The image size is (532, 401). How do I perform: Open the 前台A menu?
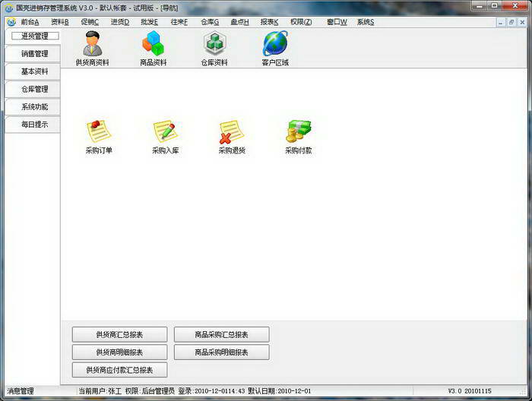[30, 22]
